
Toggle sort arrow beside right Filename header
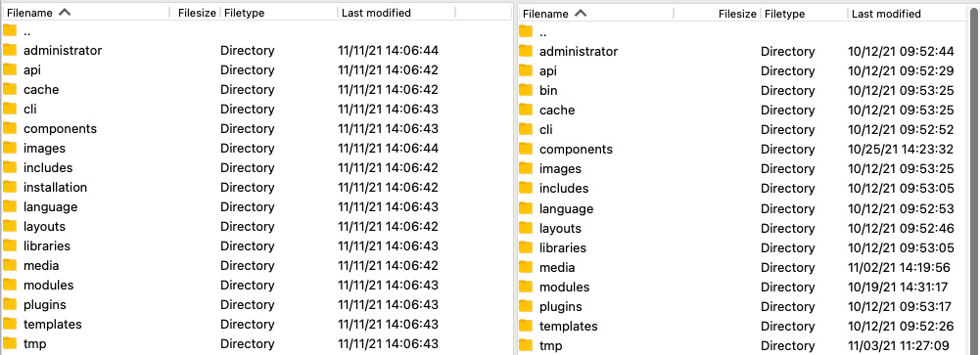point(580,13)
